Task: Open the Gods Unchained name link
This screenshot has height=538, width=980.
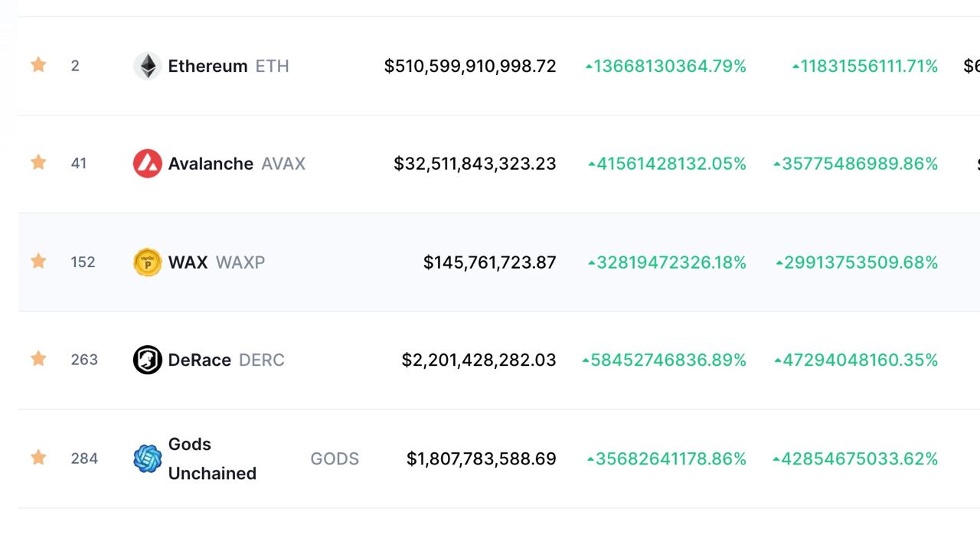Action: (211, 458)
